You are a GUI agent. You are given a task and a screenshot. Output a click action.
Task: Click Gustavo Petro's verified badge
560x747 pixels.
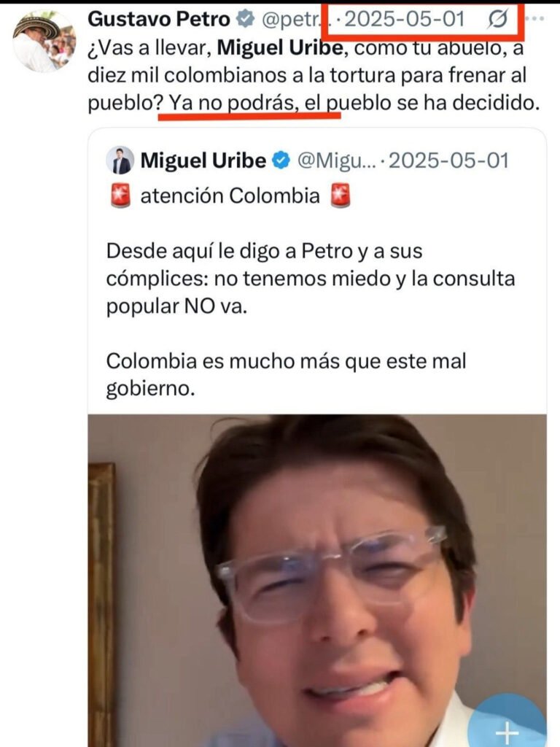(246, 20)
